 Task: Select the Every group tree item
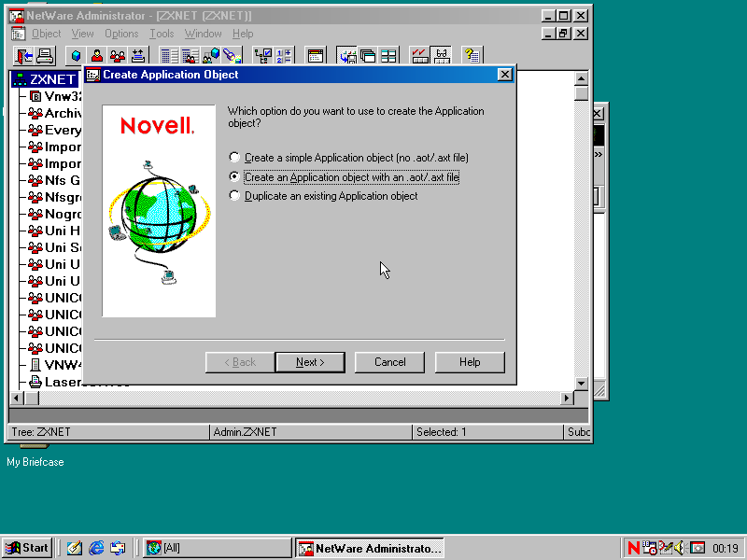coord(55,130)
